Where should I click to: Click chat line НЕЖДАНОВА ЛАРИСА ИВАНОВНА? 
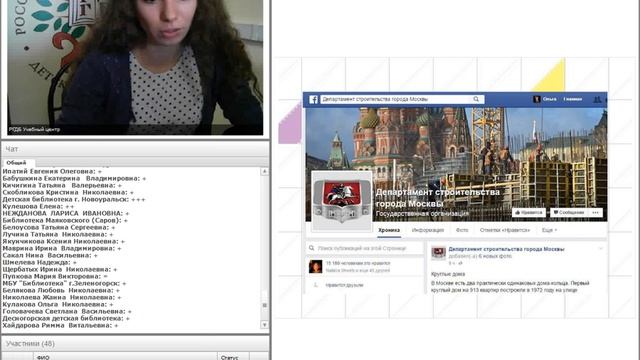click(66, 213)
